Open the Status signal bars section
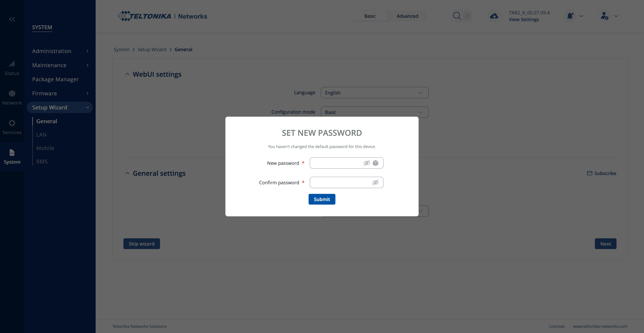644x333 pixels. 12,68
